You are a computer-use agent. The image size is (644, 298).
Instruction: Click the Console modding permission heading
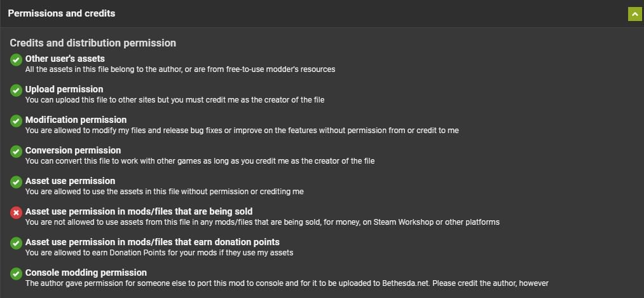[86, 273]
